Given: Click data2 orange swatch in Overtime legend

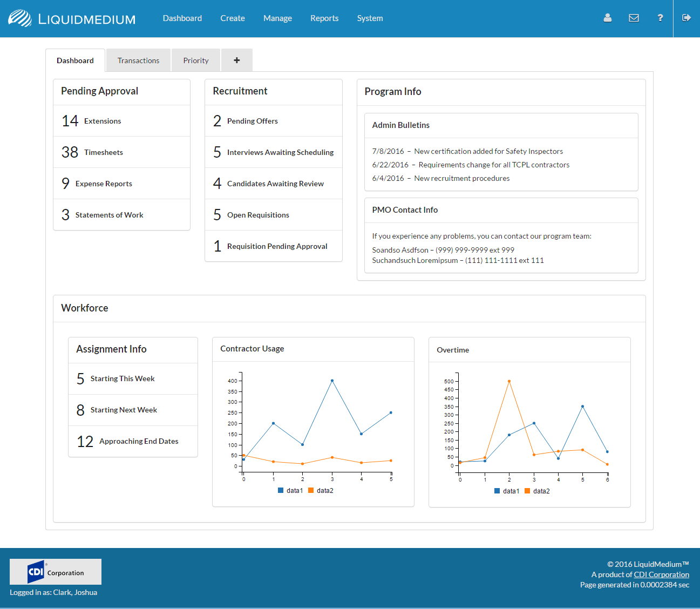Looking at the screenshot, I should (x=527, y=491).
